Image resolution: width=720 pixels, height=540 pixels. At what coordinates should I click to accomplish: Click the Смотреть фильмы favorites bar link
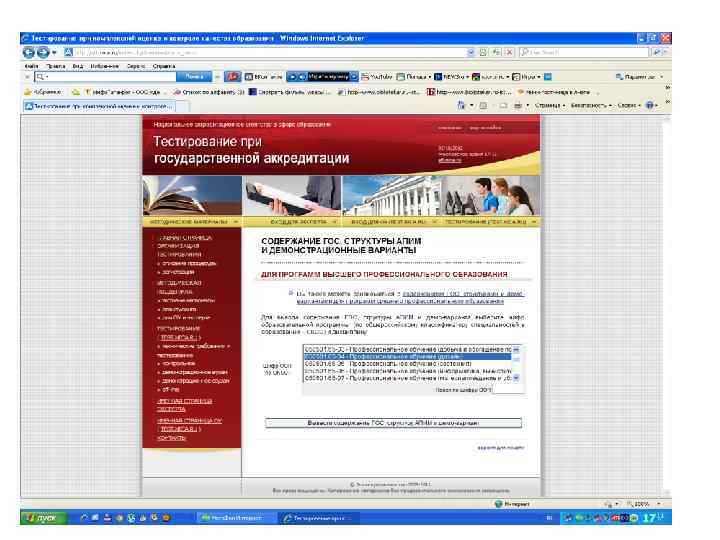(289, 92)
